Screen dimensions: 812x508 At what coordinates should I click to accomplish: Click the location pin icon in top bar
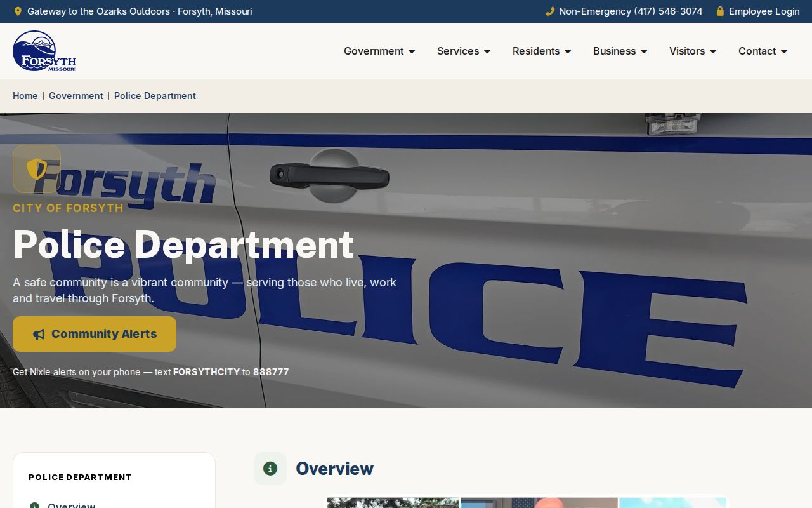point(18,11)
